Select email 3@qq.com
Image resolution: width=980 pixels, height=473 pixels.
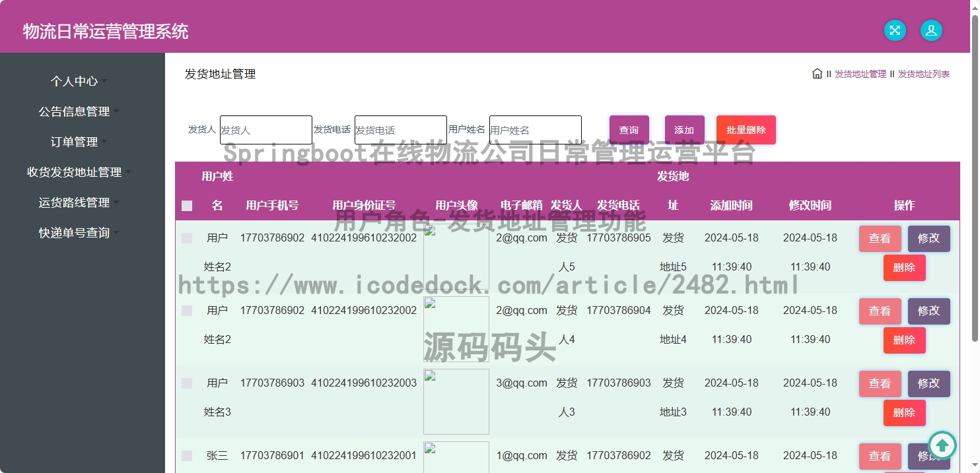tap(522, 383)
